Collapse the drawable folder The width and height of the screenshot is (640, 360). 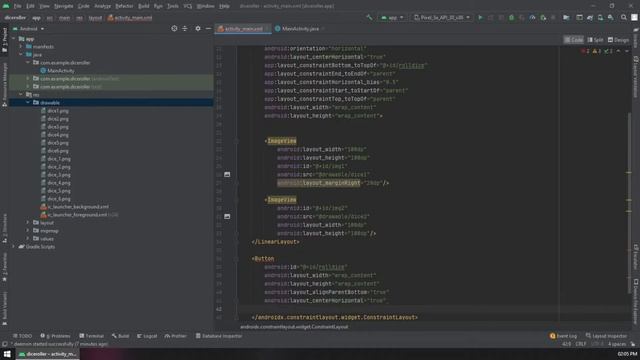coord(28,102)
